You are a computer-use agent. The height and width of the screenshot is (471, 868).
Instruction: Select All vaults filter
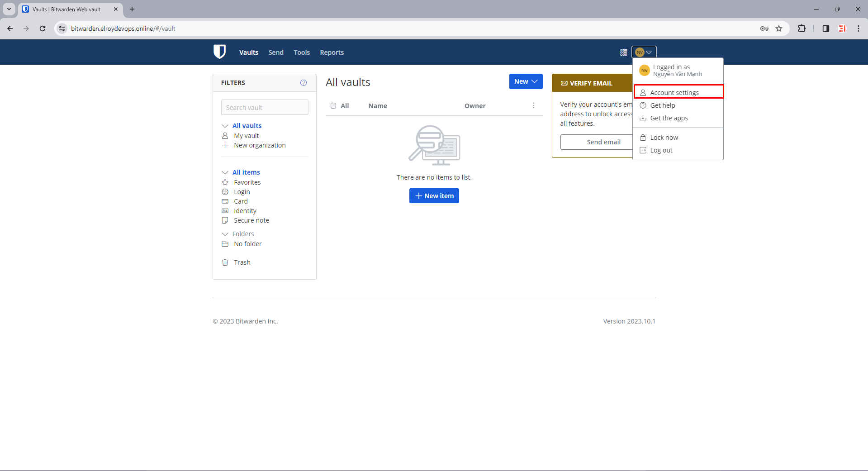(247, 126)
